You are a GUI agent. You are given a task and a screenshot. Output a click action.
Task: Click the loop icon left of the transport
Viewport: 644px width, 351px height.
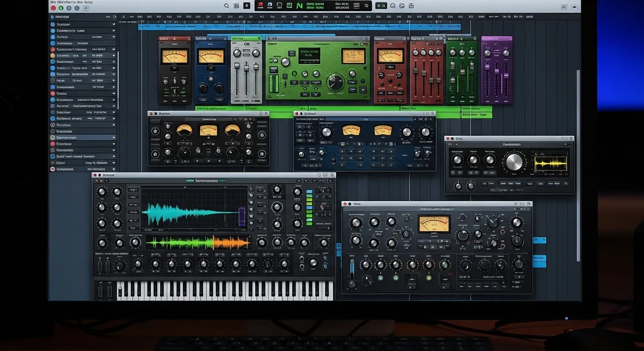click(226, 6)
